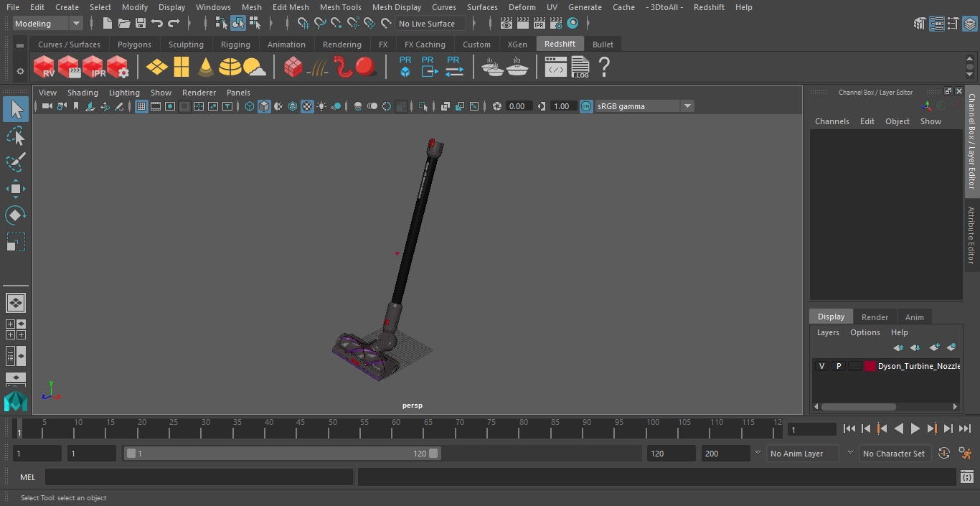Toggle the P playback box for Dyson layer

point(838,366)
